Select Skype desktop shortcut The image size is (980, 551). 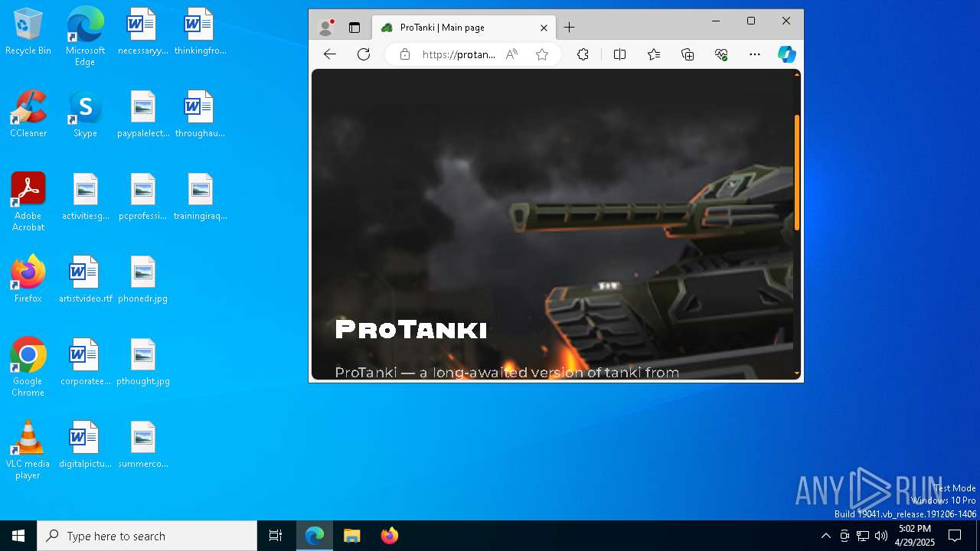tap(85, 115)
